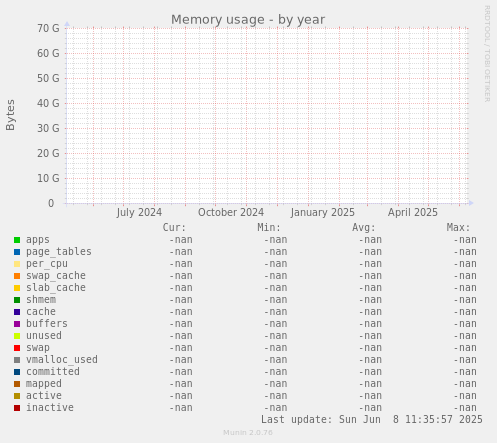This screenshot has height=443, width=497.
Task: Select the swap_cache orange swatch
Action: 17,276
